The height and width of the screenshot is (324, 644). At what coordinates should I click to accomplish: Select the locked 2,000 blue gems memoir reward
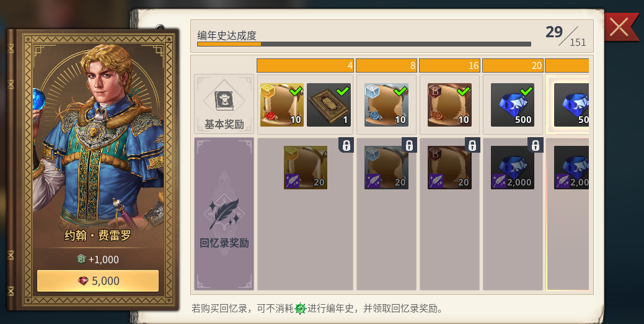513,168
